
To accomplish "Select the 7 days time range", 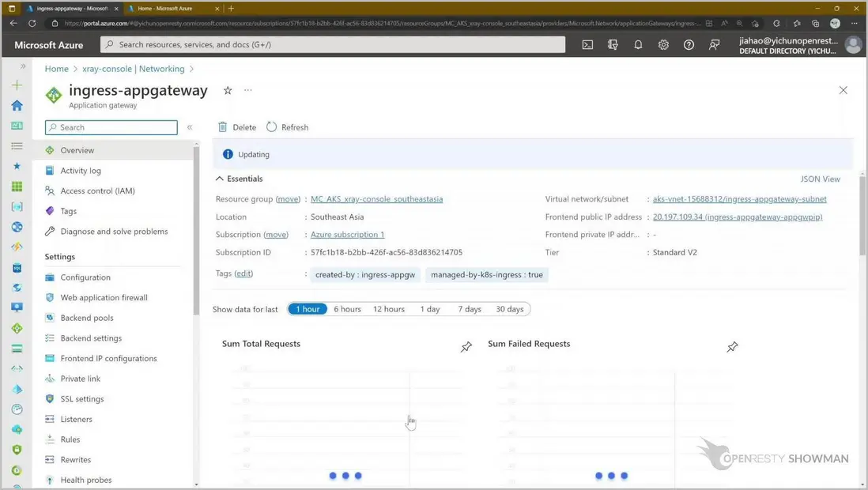I will (x=470, y=309).
